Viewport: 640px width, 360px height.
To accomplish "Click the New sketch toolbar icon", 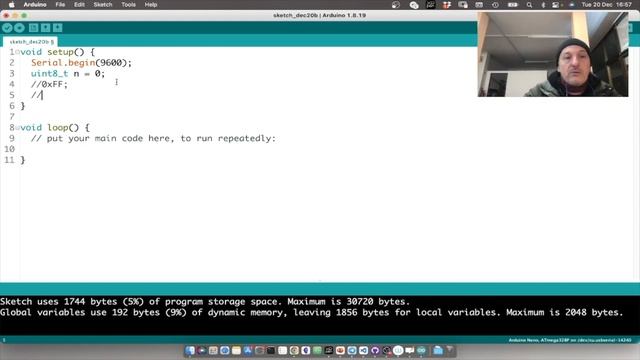I will [x=33, y=28].
